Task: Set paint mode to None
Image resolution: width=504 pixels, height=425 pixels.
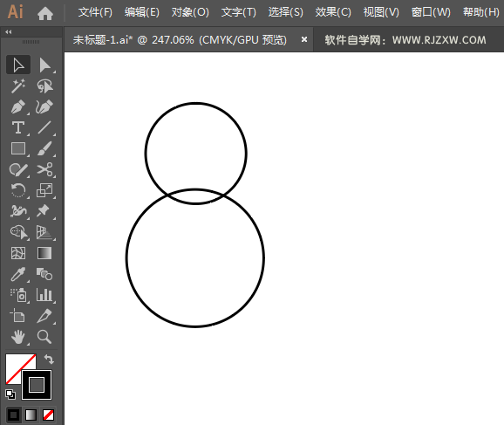Action: 49,415
